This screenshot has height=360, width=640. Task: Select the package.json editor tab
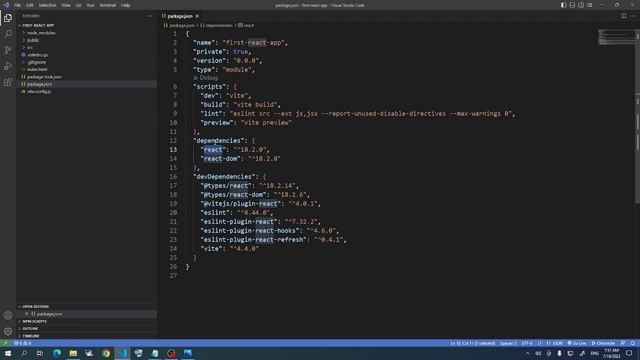pyautogui.click(x=180, y=16)
